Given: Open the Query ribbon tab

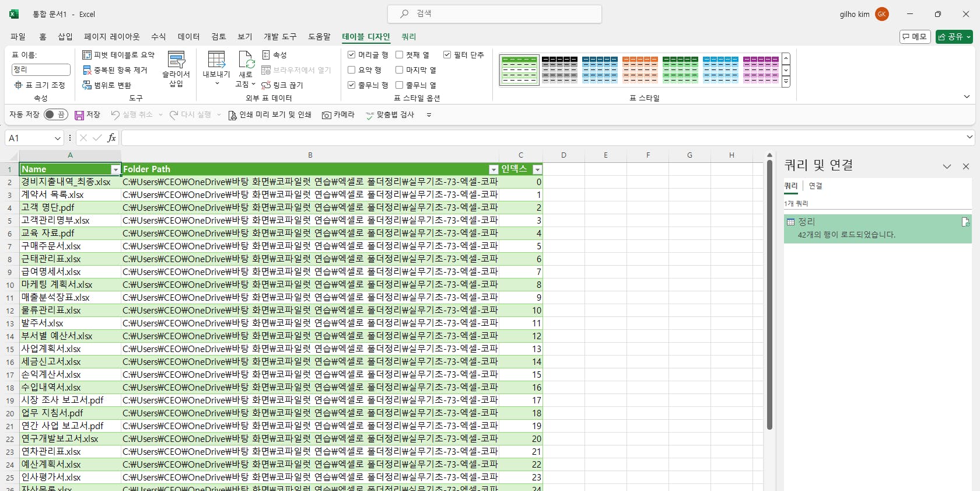Looking at the screenshot, I should [408, 37].
